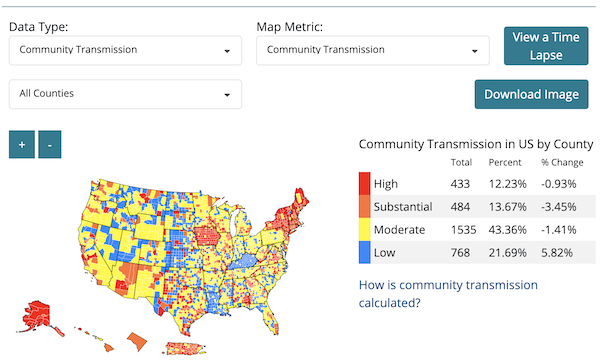
Task: Expand the All Counties dropdown
Action: [x=125, y=94]
